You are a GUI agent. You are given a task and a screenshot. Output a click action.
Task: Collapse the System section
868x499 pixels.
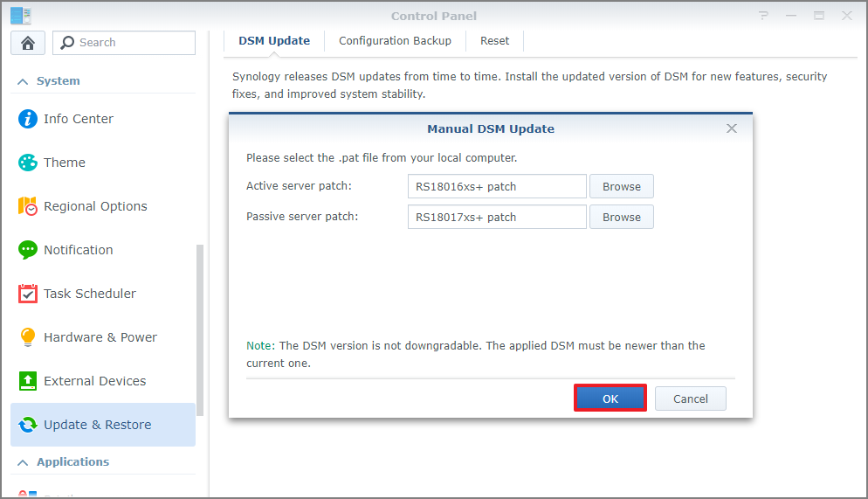(23, 81)
